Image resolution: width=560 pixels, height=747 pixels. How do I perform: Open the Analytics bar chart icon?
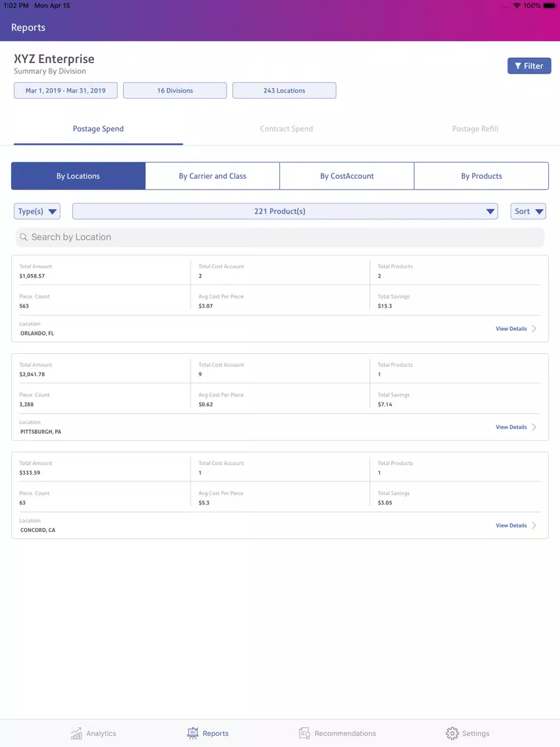click(x=76, y=733)
